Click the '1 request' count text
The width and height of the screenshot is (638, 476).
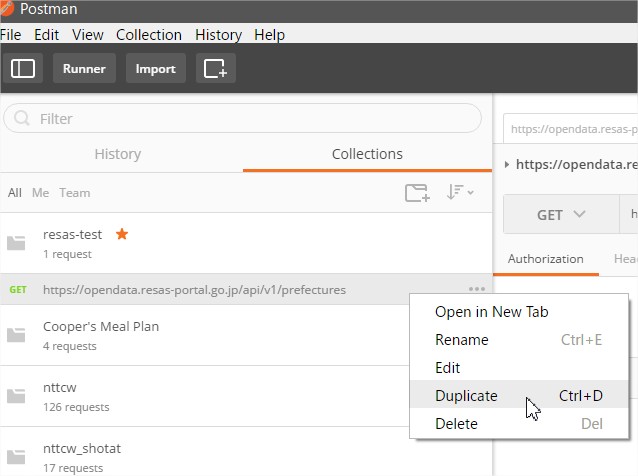click(67, 254)
